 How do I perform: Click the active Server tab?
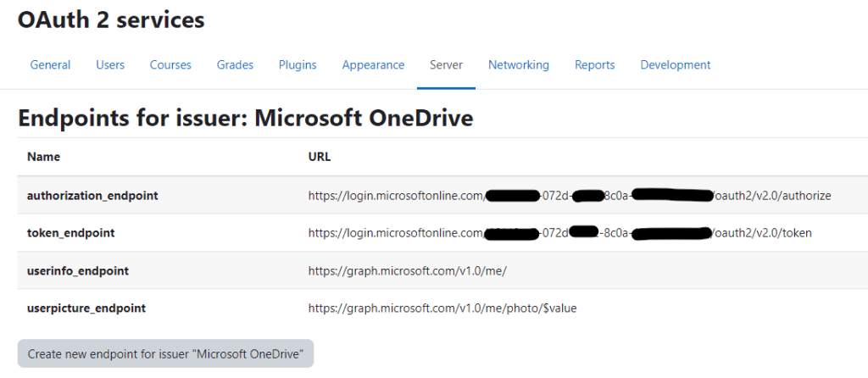click(x=446, y=65)
